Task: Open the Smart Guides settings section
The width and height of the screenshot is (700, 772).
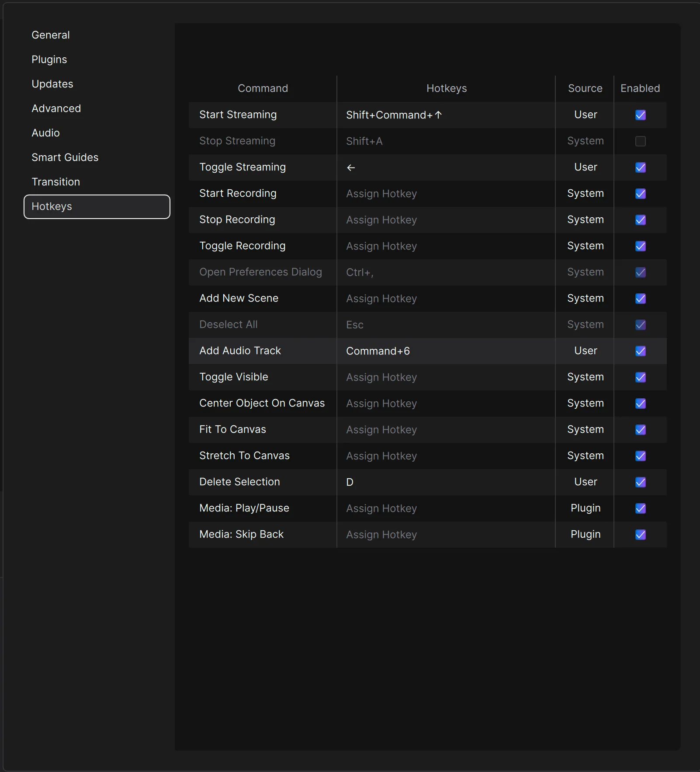Action: click(x=65, y=157)
